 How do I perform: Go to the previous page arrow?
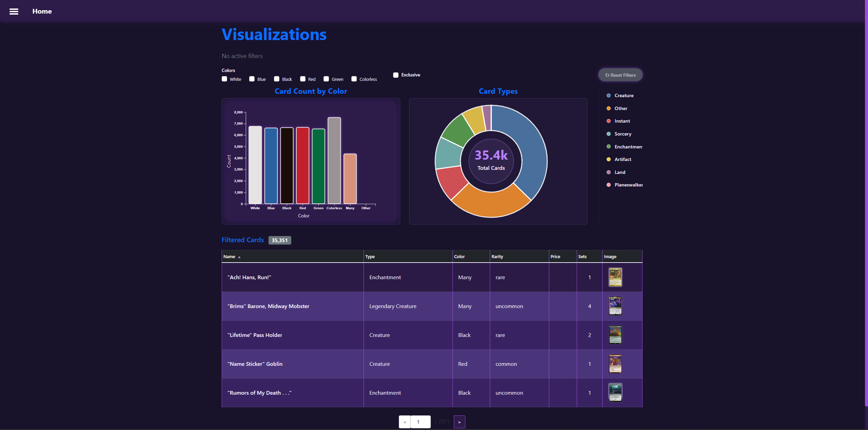pyautogui.click(x=405, y=422)
